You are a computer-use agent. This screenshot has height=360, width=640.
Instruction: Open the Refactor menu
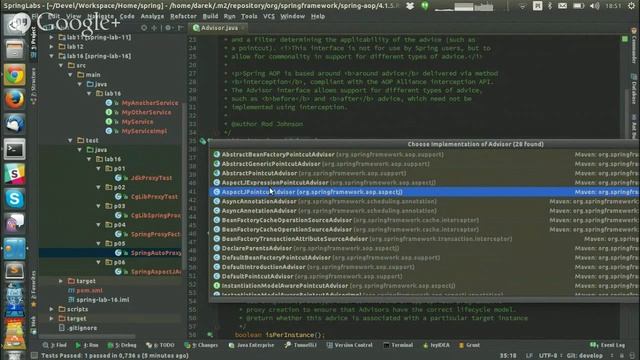(183, 16)
